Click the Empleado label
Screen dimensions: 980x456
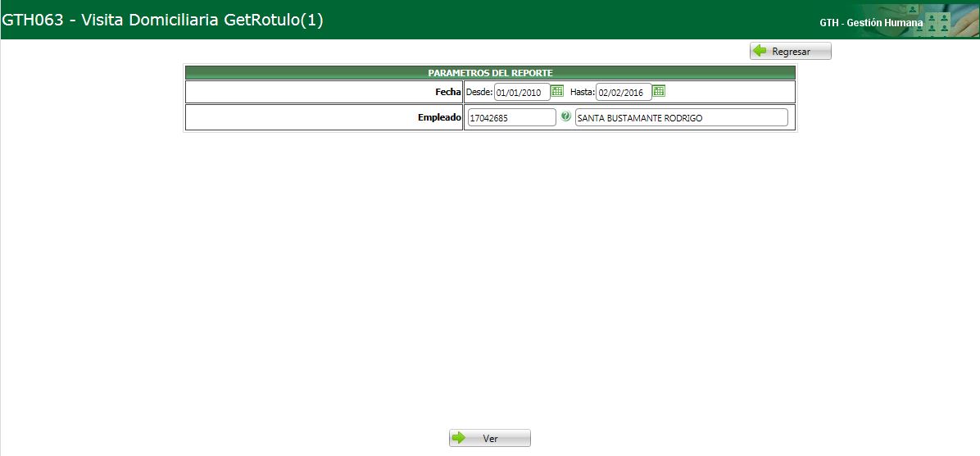point(439,117)
